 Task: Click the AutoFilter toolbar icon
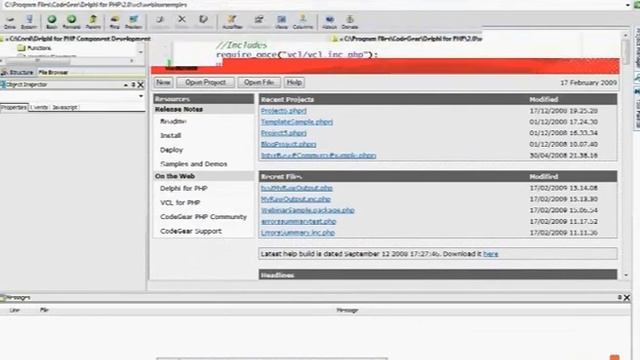tap(232, 22)
